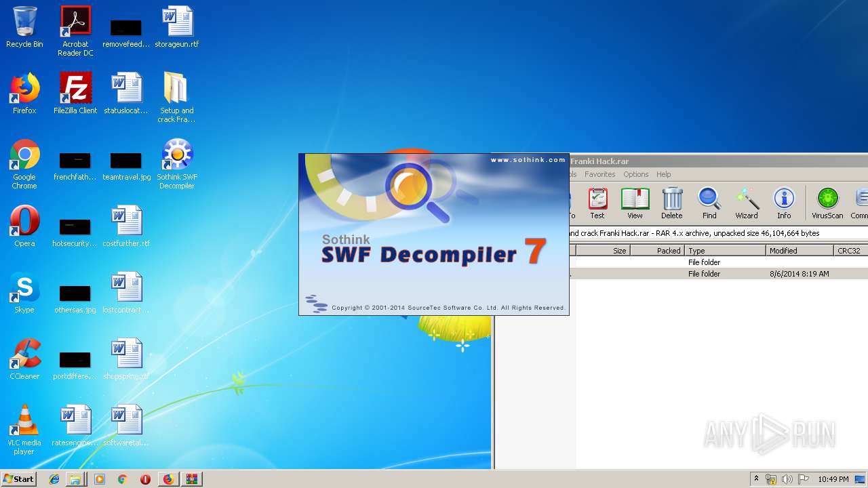Screen dimensions: 868x488
Task: Select the removefeed... desktop file
Action: [x=126, y=33]
